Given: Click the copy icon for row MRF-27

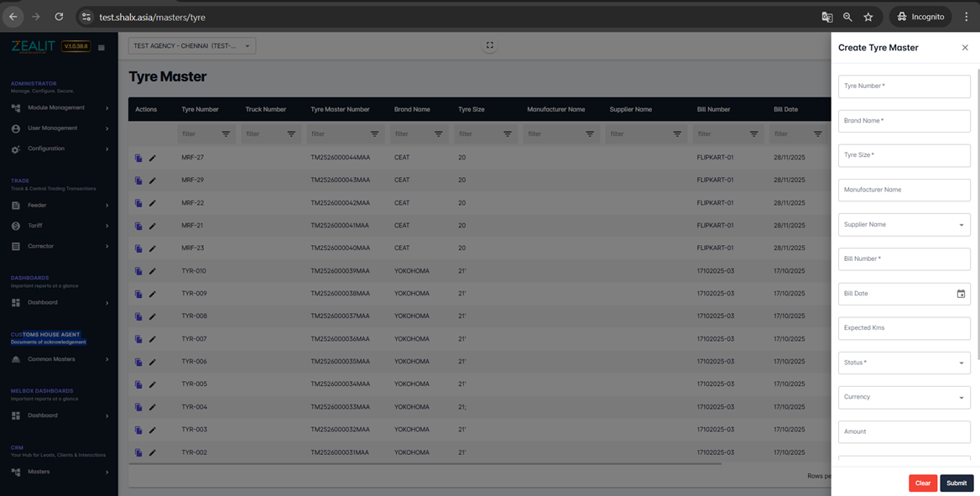Looking at the screenshot, I should pyautogui.click(x=138, y=159).
